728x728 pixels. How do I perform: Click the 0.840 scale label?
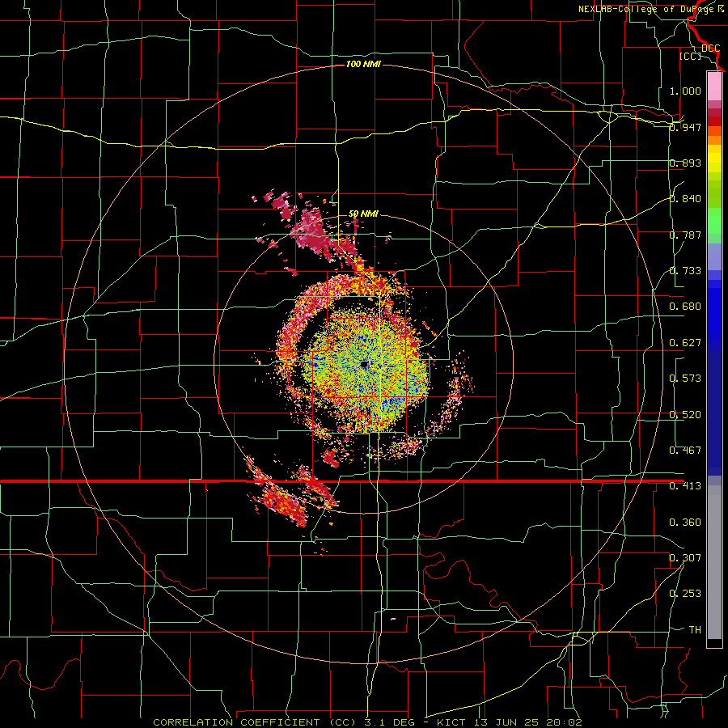pyautogui.click(x=685, y=199)
